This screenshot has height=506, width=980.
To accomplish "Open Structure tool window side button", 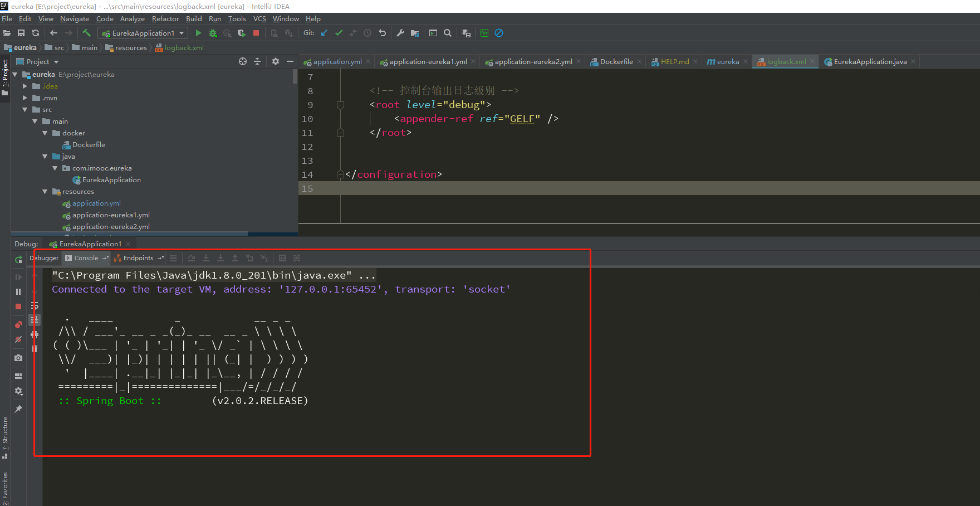I will pyautogui.click(x=5, y=437).
